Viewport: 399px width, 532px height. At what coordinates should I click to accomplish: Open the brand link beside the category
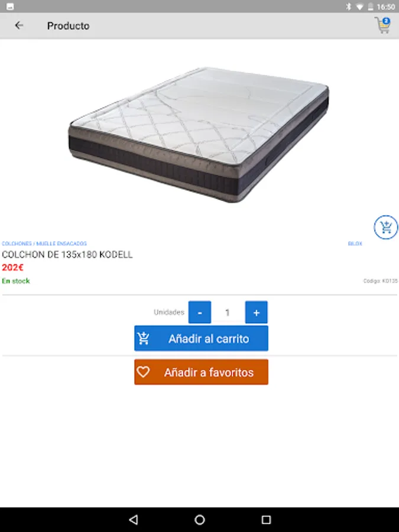[x=355, y=244]
